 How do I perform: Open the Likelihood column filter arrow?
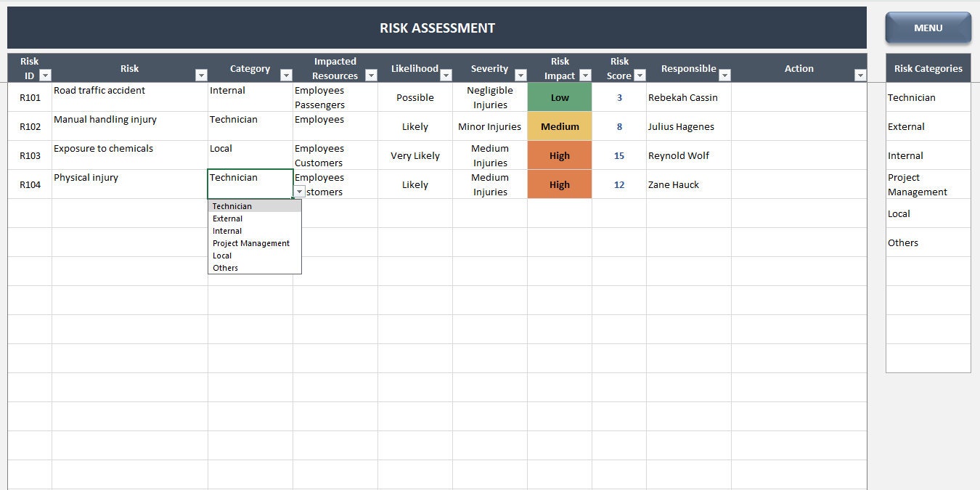(x=446, y=75)
